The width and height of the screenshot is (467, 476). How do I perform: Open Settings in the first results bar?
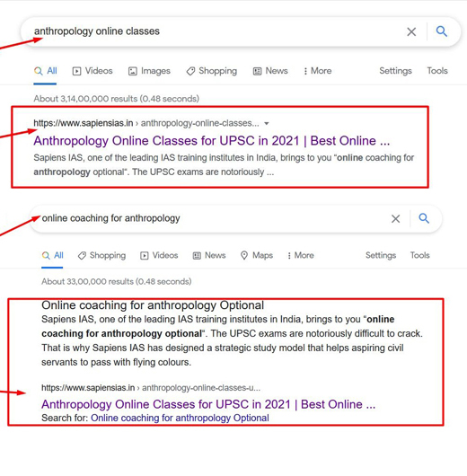point(395,71)
